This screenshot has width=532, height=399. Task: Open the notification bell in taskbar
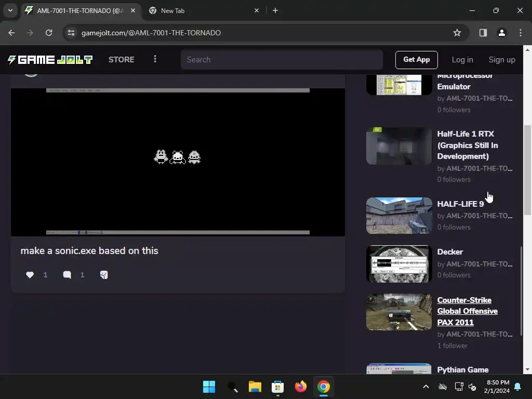pos(518,387)
